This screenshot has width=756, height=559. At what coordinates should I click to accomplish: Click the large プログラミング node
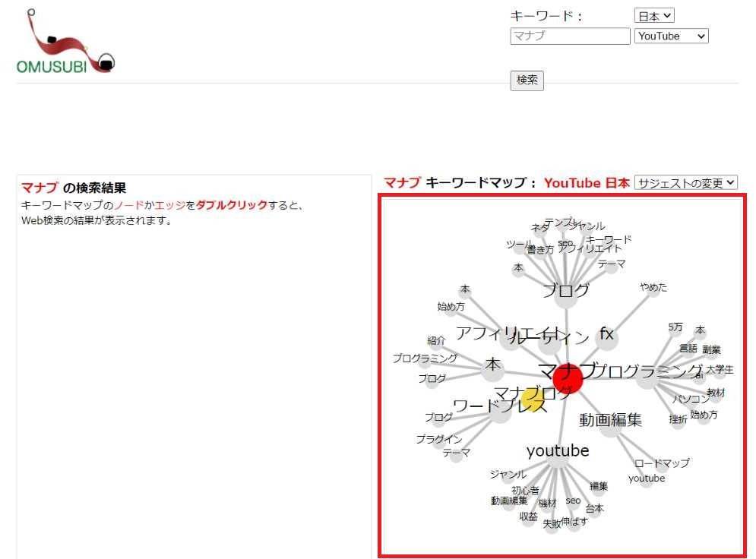[647, 377]
